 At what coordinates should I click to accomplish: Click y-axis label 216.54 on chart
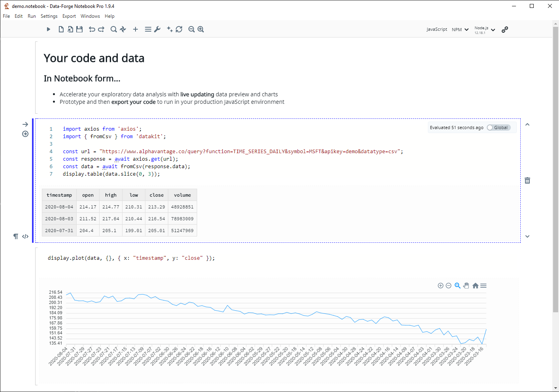(x=56, y=293)
